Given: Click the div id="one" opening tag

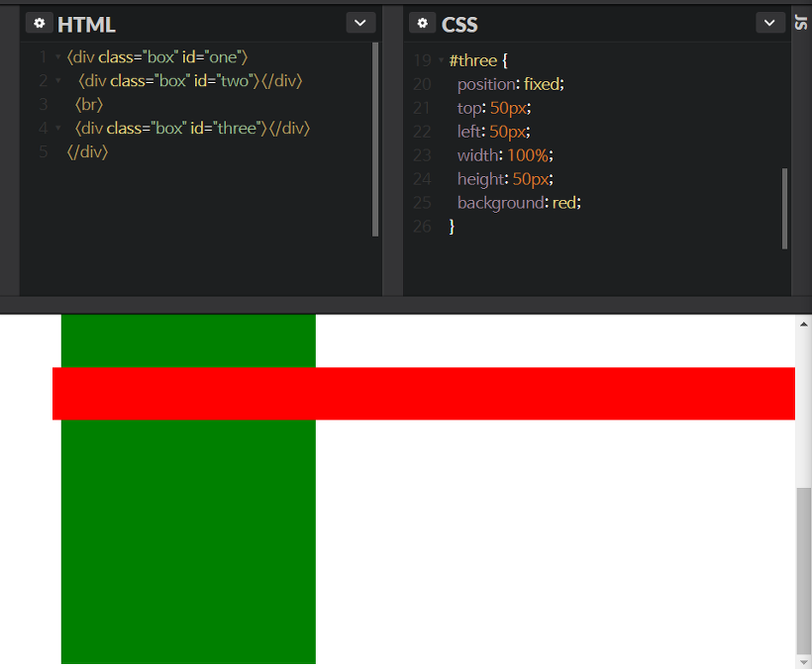Looking at the screenshot, I should tap(156, 57).
